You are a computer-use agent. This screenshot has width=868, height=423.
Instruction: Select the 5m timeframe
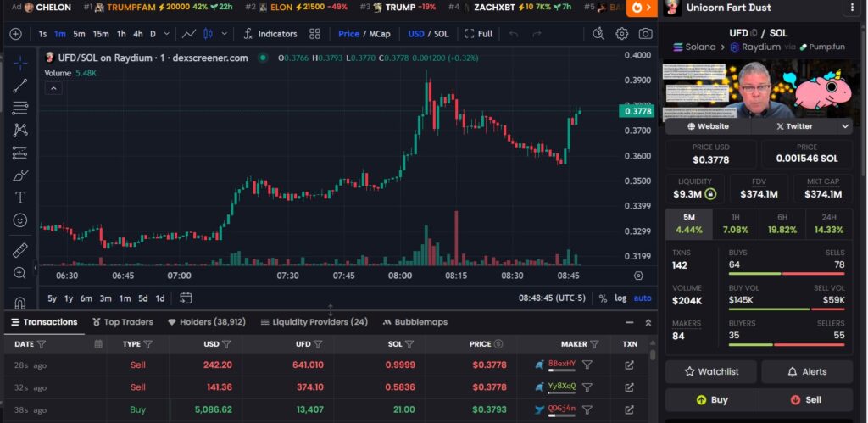(x=79, y=34)
